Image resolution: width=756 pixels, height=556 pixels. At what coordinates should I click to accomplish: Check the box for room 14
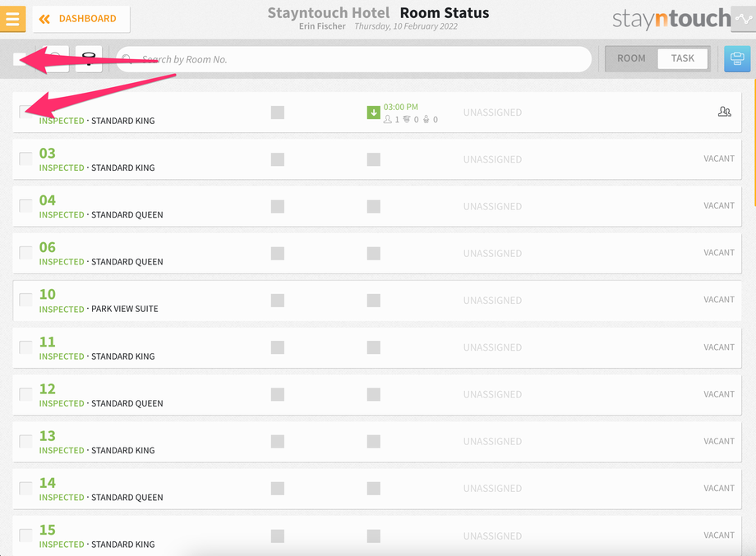25,488
